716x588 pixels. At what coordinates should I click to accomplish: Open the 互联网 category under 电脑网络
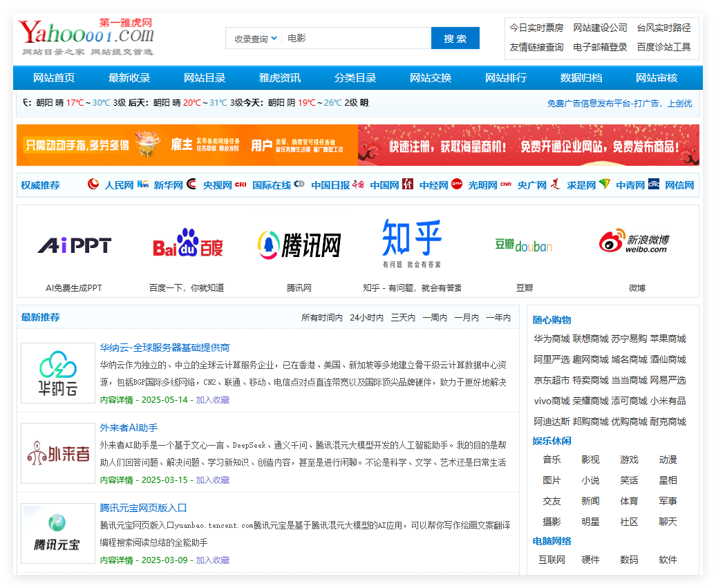coord(552,560)
